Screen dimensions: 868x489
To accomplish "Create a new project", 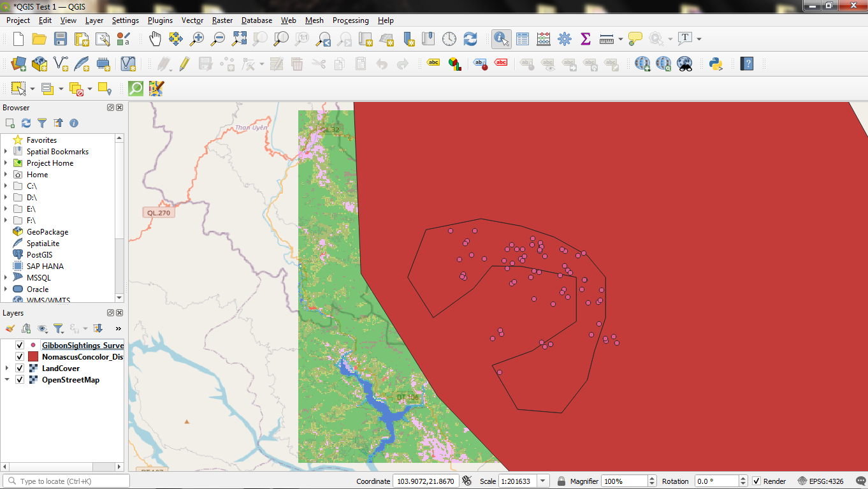I will (x=18, y=39).
